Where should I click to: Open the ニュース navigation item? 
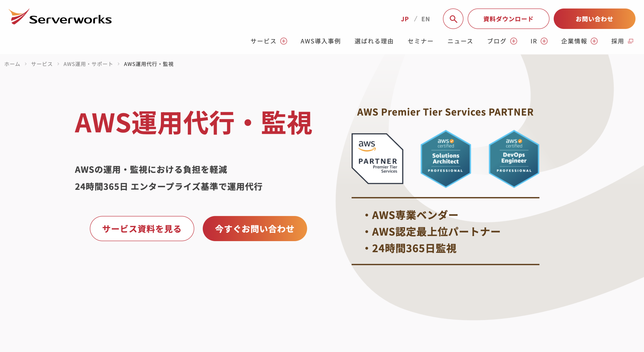point(460,41)
